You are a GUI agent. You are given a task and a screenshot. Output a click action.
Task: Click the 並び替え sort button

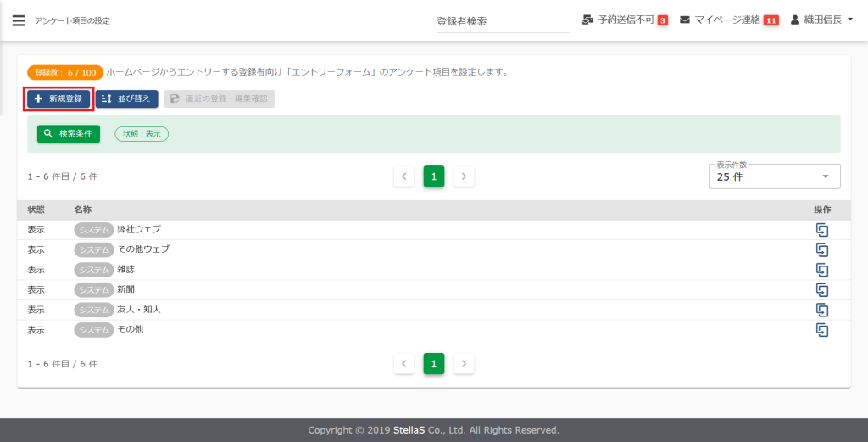pos(127,98)
